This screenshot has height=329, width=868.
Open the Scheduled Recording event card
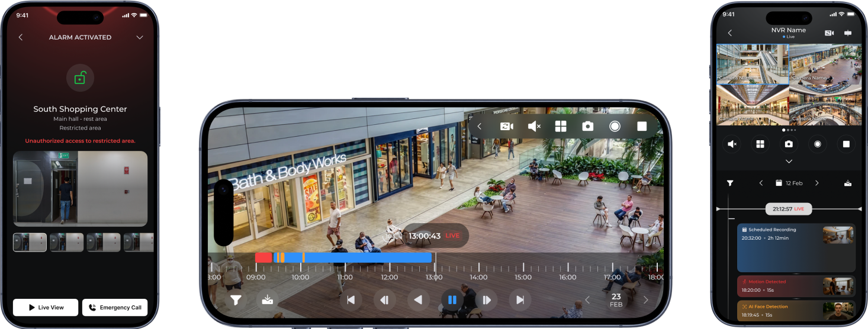[x=796, y=247]
